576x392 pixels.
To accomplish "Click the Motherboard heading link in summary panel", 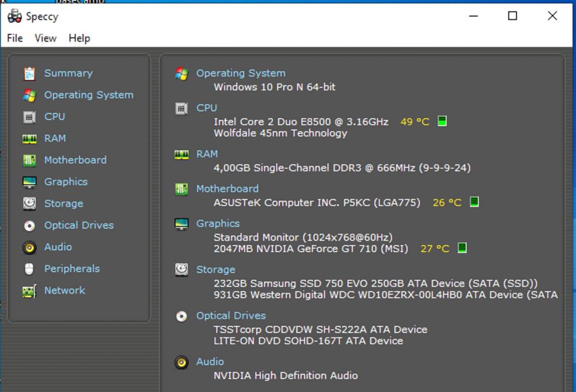I will (x=228, y=188).
